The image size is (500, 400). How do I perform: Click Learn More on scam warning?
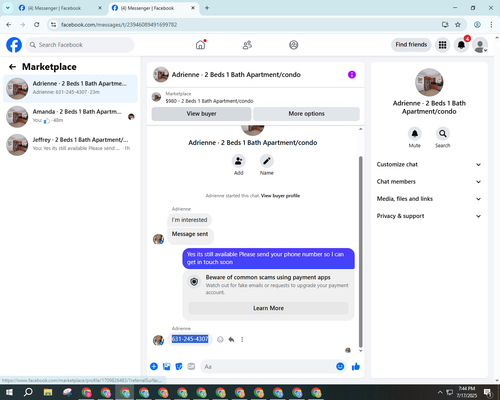[x=268, y=308]
